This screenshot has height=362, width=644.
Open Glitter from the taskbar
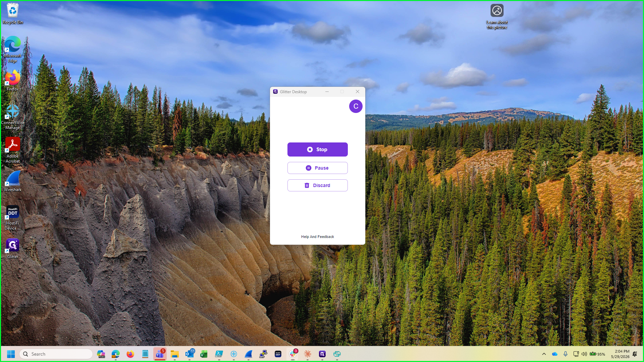322,354
